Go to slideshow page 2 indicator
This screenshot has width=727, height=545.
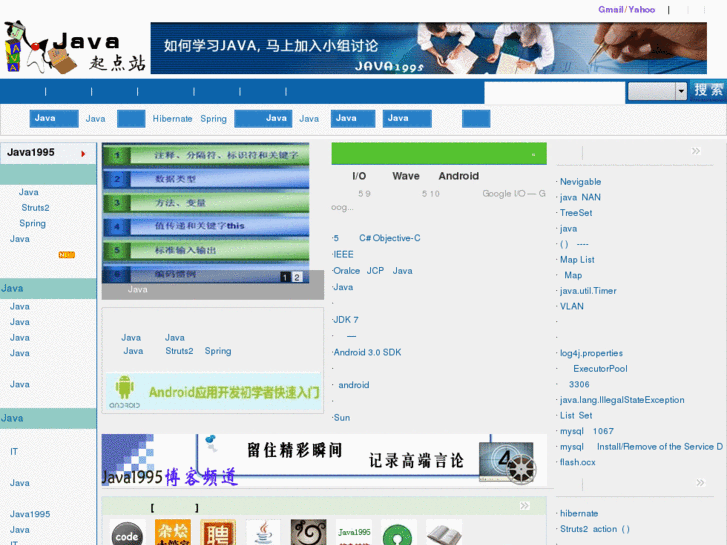point(297,277)
